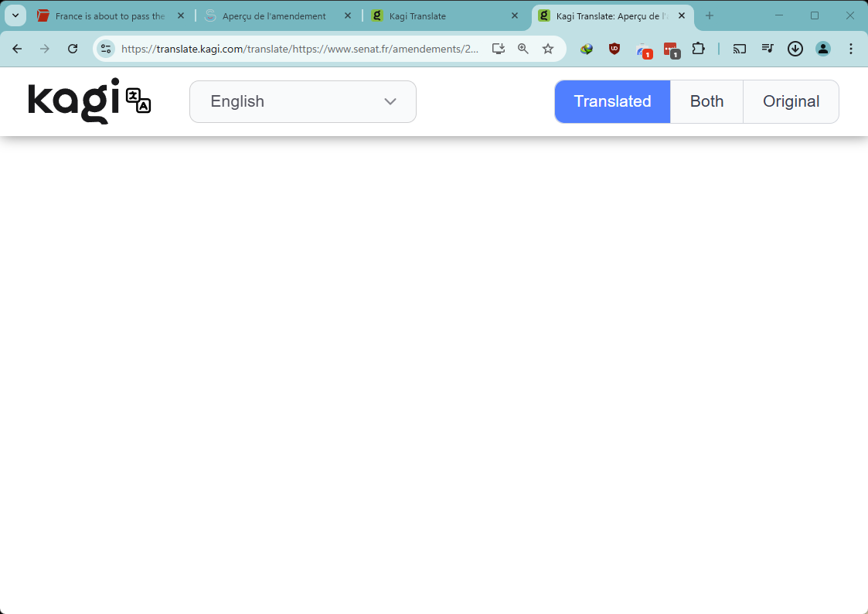Reload the current page
Image resolution: width=868 pixels, height=614 pixels.
73,49
